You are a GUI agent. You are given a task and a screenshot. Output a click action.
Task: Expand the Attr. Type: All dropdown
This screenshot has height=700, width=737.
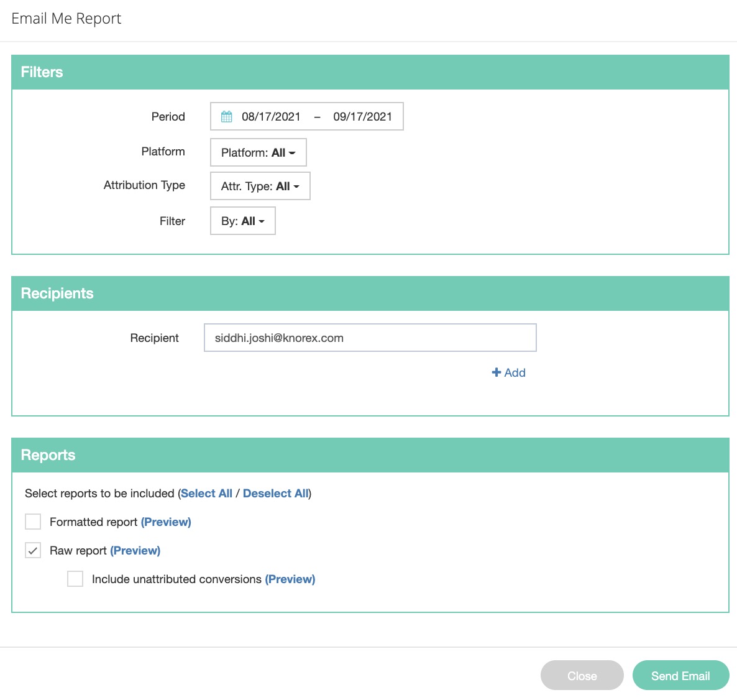coord(260,187)
